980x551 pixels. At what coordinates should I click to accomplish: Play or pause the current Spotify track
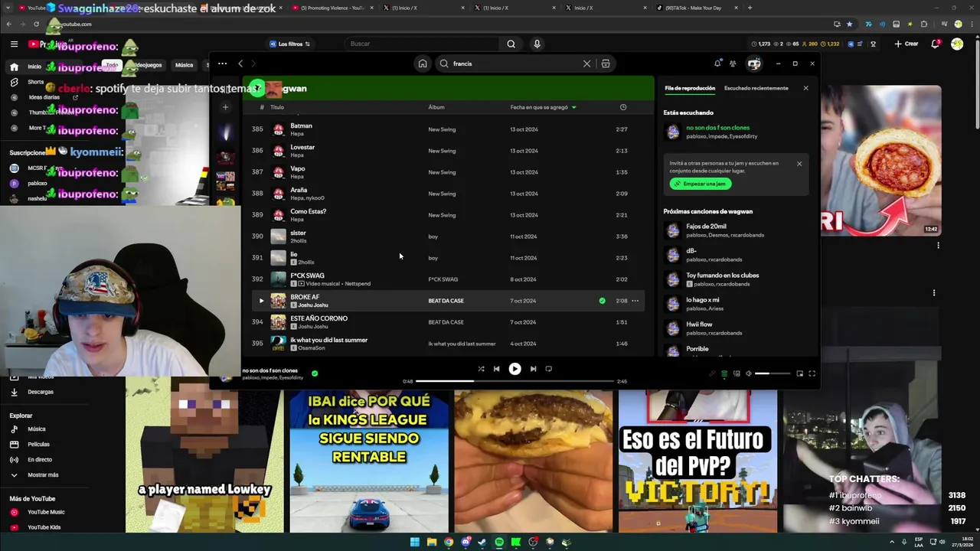coord(514,369)
